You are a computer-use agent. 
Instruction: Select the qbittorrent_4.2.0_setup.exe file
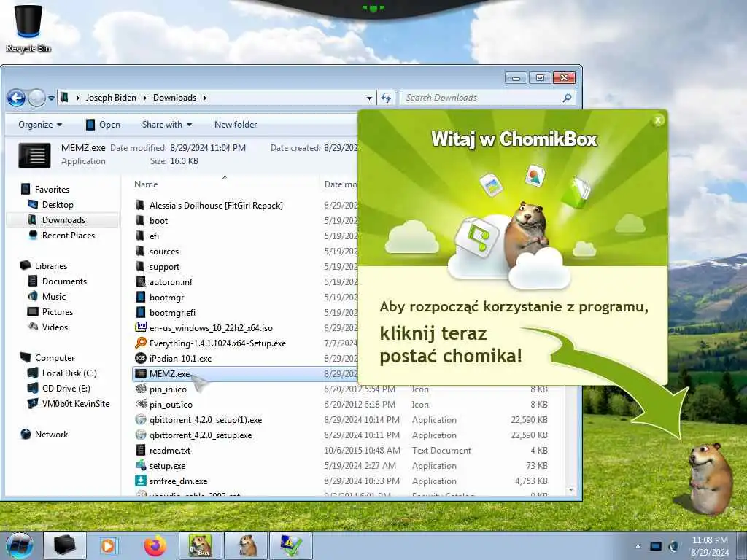200,435
